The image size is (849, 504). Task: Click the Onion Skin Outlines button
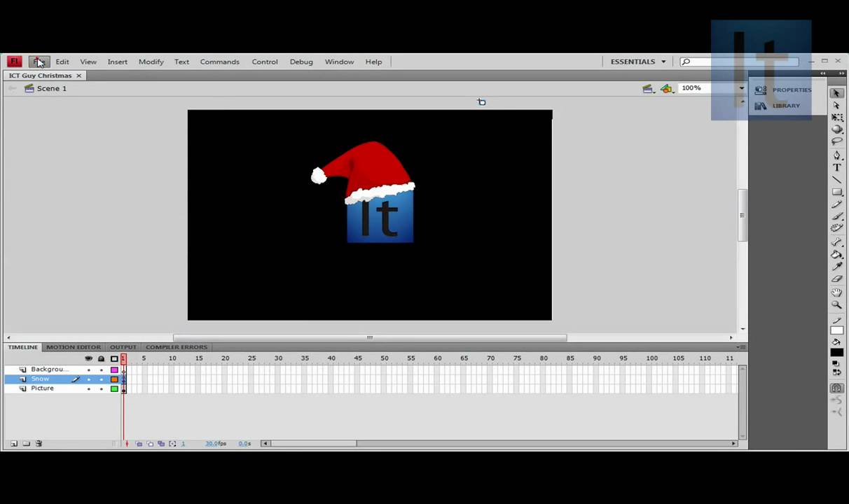150,444
